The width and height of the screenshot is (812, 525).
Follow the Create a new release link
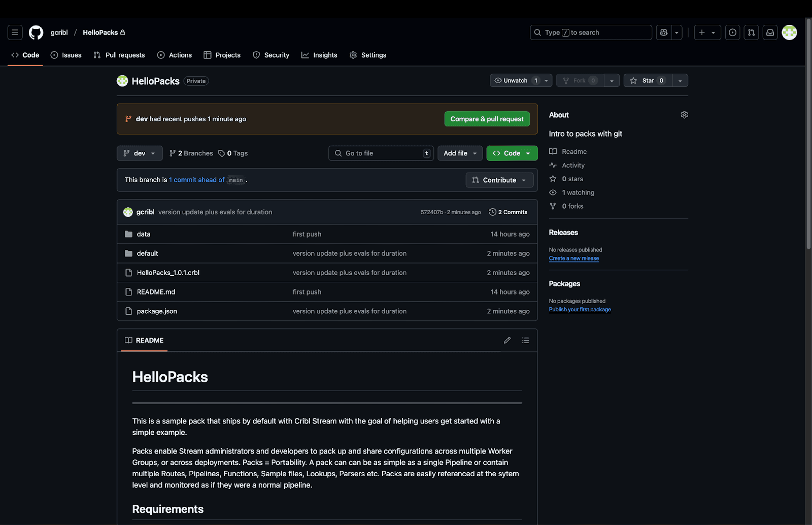click(x=573, y=258)
